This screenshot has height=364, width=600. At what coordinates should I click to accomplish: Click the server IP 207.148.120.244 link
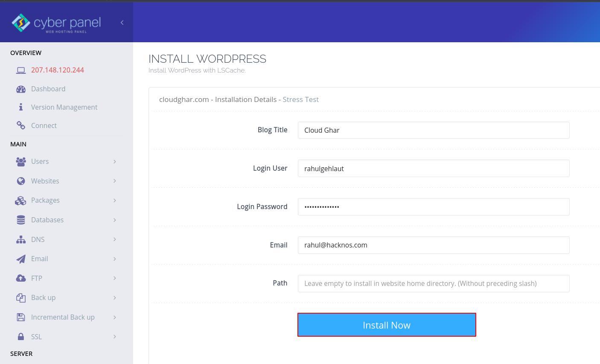pos(58,70)
